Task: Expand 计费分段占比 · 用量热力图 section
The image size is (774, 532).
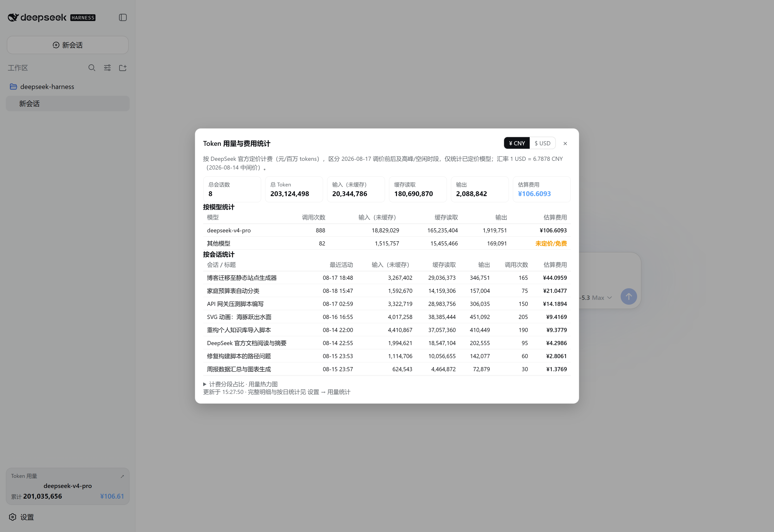Action: [x=240, y=384]
